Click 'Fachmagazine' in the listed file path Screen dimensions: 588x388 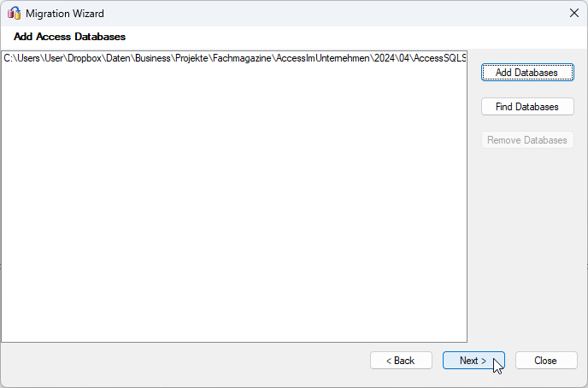click(x=244, y=58)
